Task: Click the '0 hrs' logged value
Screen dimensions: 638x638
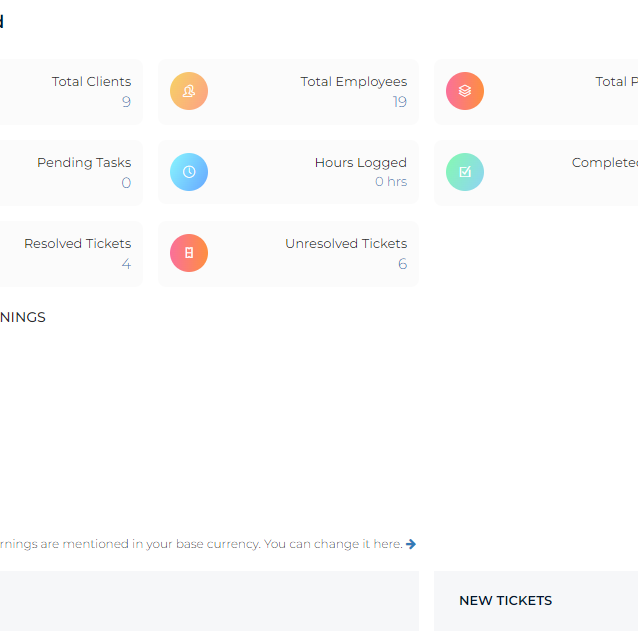Action: tap(390, 182)
